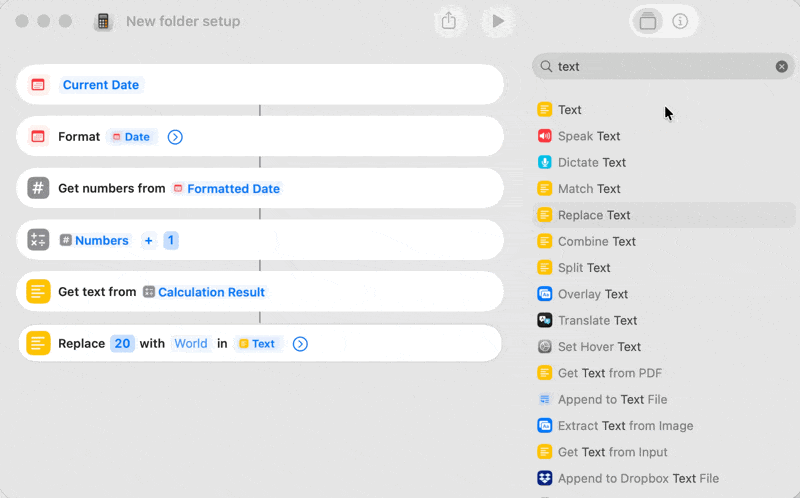This screenshot has width=800, height=498.
Task: Add the Match Text action
Action: pos(663,188)
